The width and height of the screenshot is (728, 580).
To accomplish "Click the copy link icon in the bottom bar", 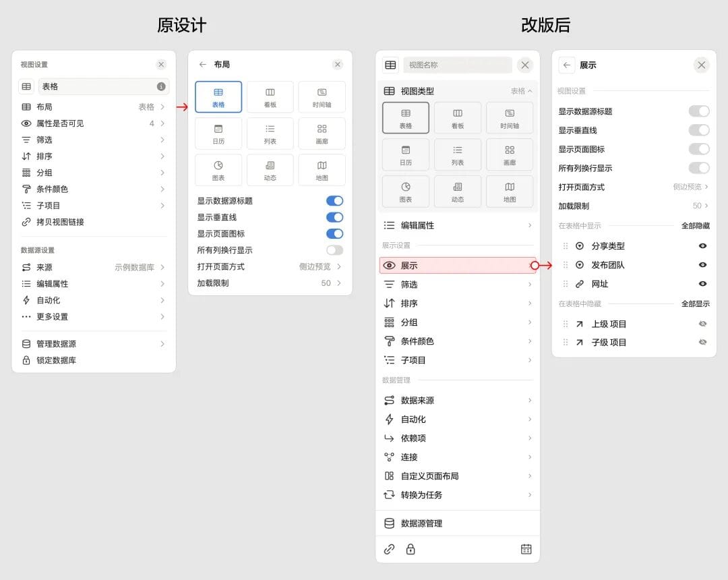I will [389, 549].
